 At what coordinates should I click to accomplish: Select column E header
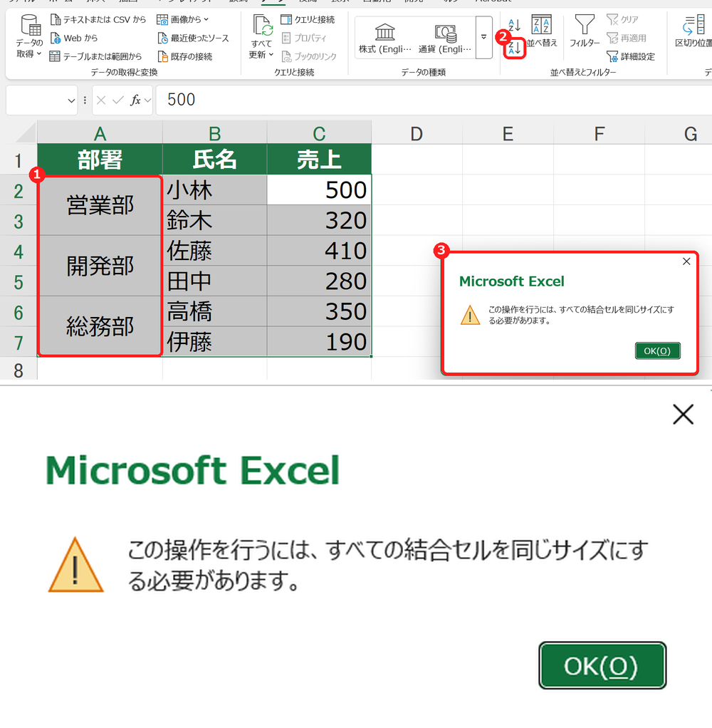[508, 133]
